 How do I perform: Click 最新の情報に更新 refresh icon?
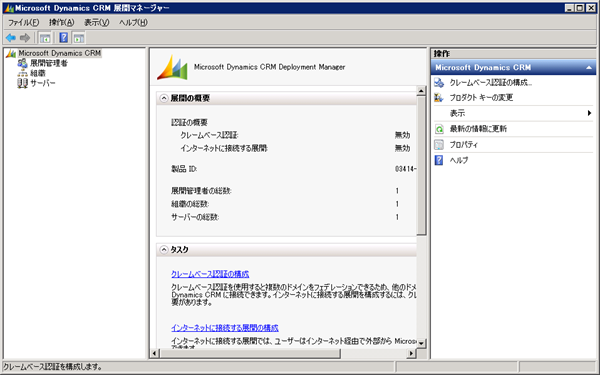439,129
